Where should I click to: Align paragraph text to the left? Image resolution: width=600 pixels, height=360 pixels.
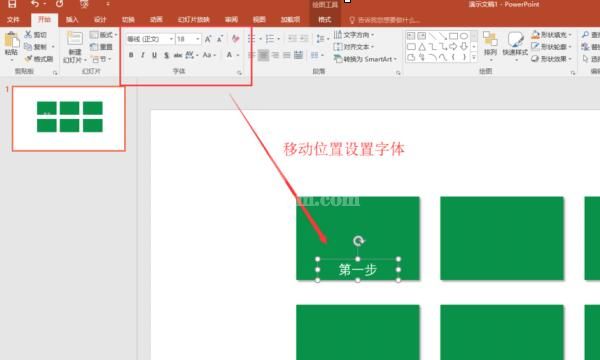[x=252, y=55]
